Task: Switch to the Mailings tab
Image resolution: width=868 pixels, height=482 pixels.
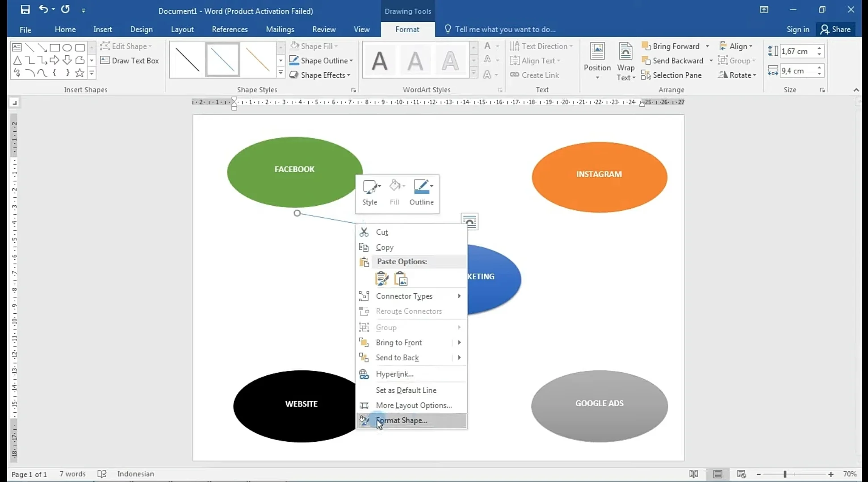Action: 280,29
